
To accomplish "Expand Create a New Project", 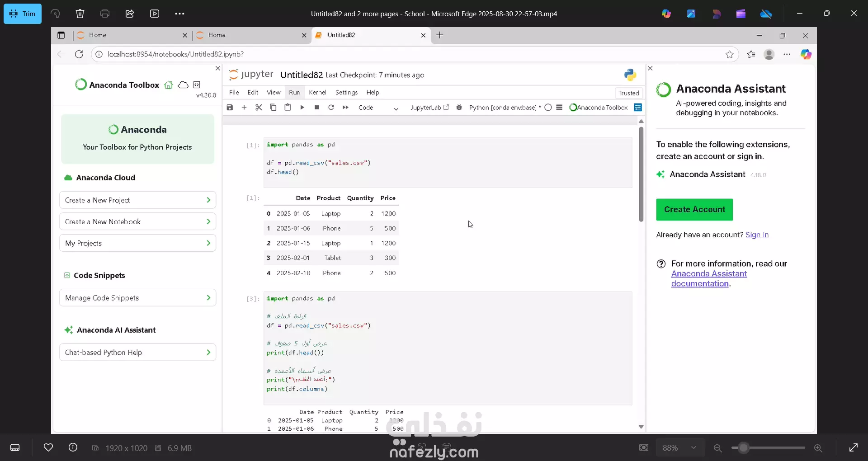I will point(137,200).
